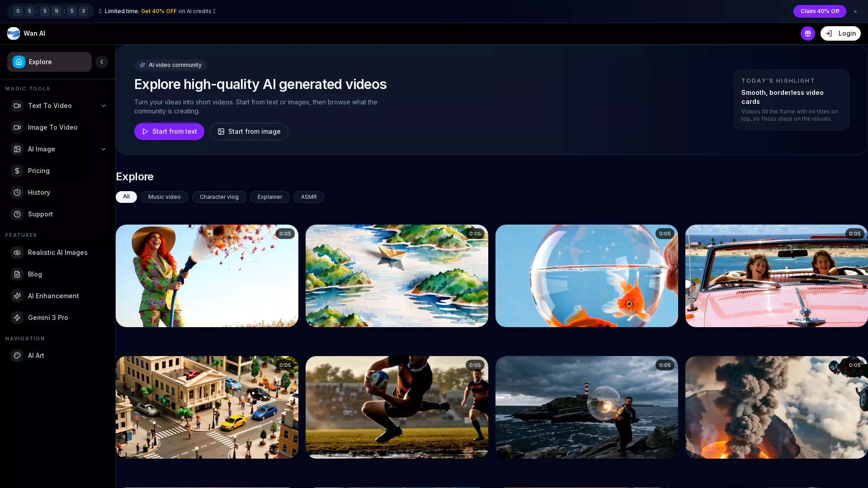Click the Claim 40% Off button
868x488 pixels.
point(819,11)
